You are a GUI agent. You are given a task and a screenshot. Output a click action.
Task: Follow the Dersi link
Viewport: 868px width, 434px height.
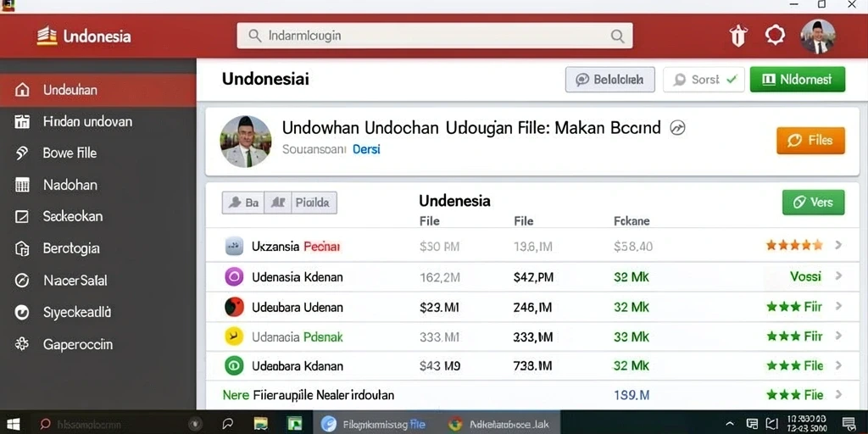point(366,149)
